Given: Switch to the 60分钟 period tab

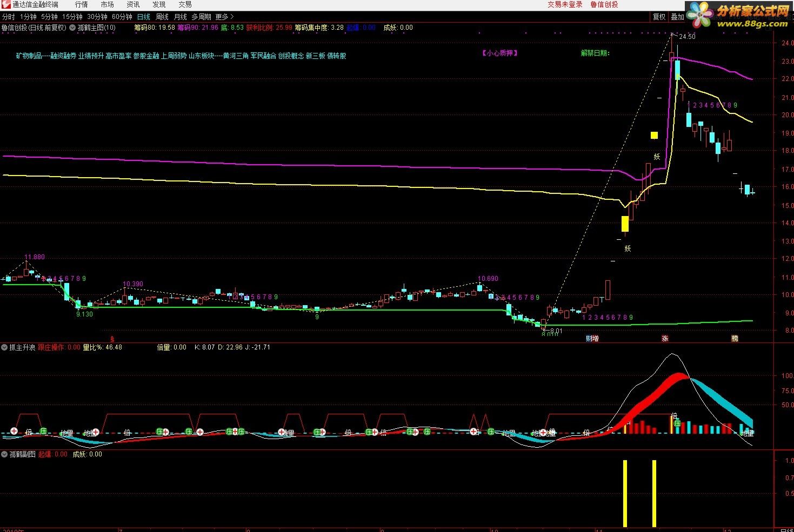Looking at the screenshot, I should click(x=122, y=17).
